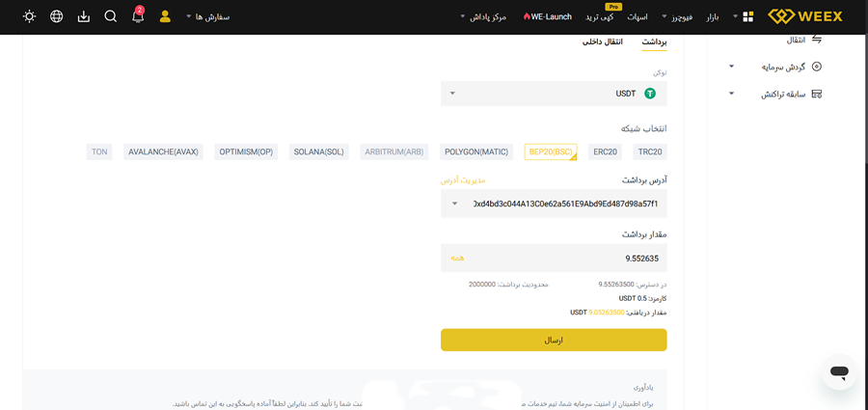The image size is (868, 410).
Task: Select the TRC20 network
Action: click(x=650, y=151)
